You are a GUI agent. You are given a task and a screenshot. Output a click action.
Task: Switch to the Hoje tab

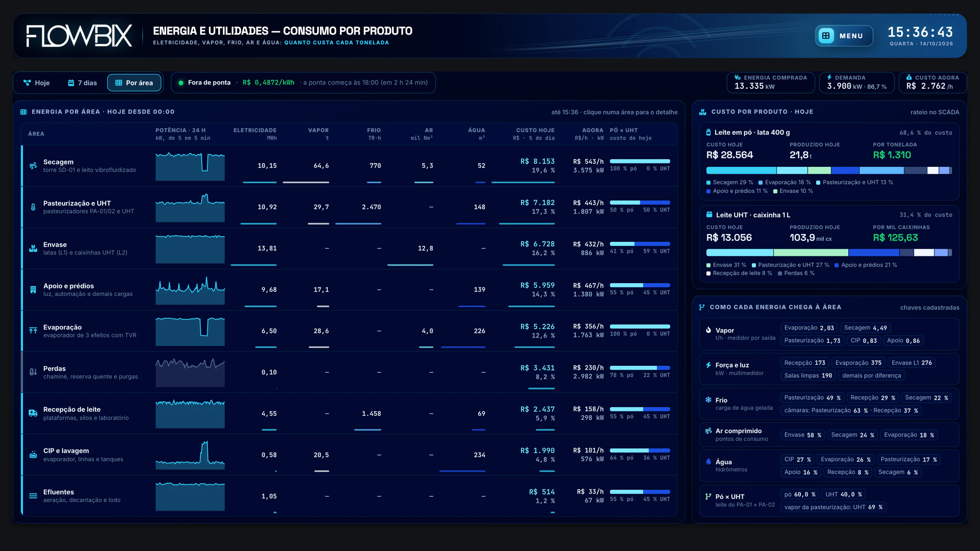37,83
